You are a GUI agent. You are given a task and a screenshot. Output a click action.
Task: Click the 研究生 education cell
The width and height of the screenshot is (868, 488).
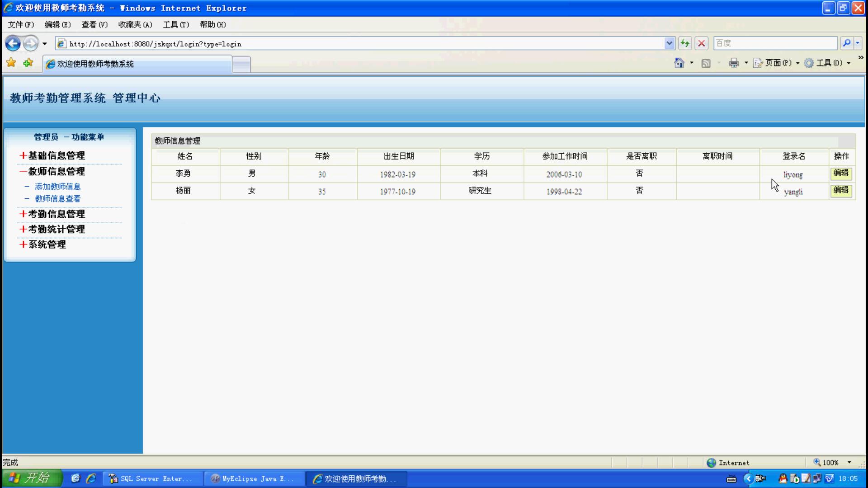pyautogui.click(x=482, y=191)
